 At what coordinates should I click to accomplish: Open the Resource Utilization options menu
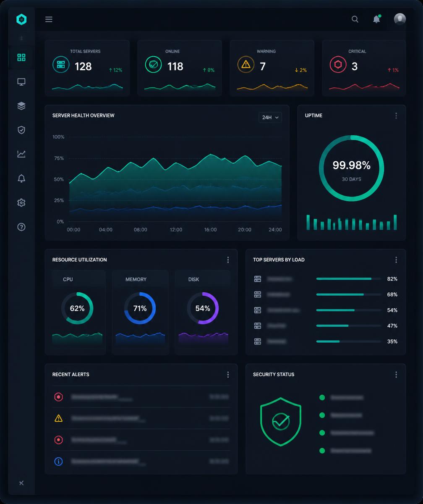click(x=228, y=260)
